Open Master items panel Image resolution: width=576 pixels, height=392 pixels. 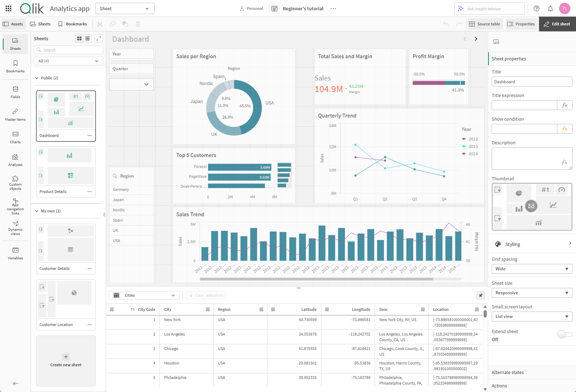pos(15,115)
